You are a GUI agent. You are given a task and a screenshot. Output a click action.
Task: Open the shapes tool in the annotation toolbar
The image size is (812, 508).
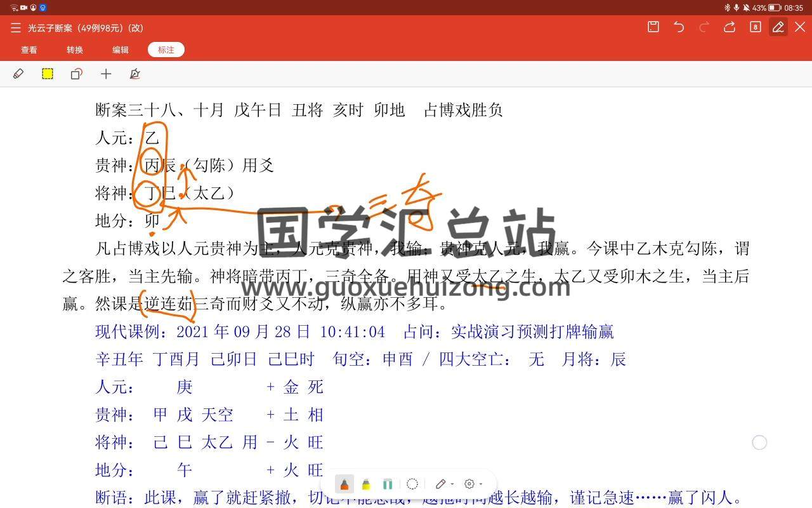(77, 74)
